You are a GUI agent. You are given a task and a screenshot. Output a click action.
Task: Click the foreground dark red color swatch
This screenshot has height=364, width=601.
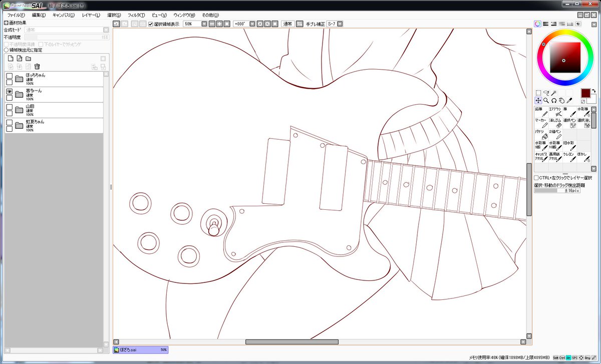[x=585, y=93]
